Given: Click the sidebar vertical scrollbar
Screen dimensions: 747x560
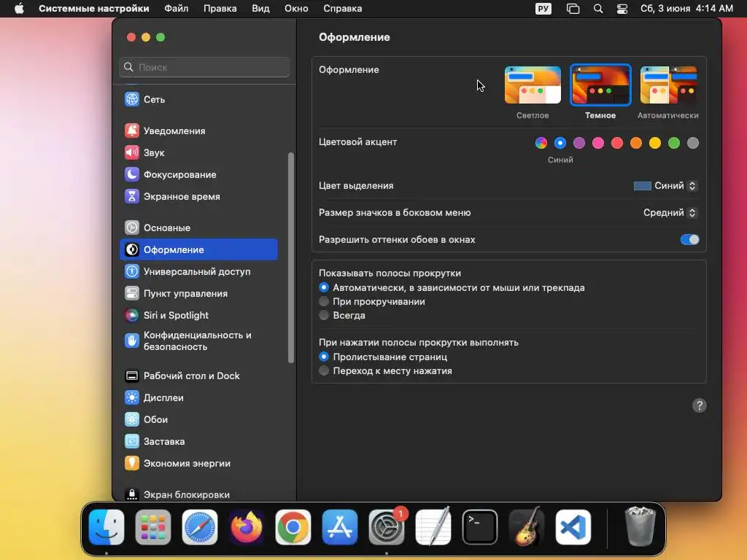Looking at the screenshot, I should (x=290, y=257).
